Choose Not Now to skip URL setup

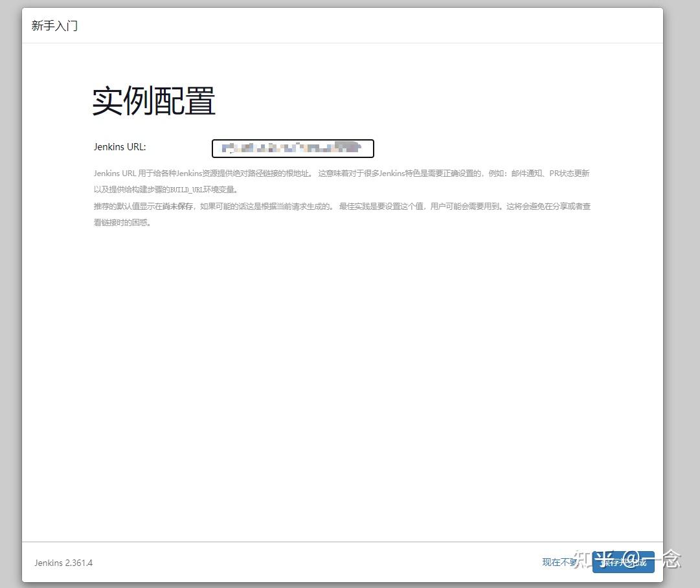coord(558,563)
